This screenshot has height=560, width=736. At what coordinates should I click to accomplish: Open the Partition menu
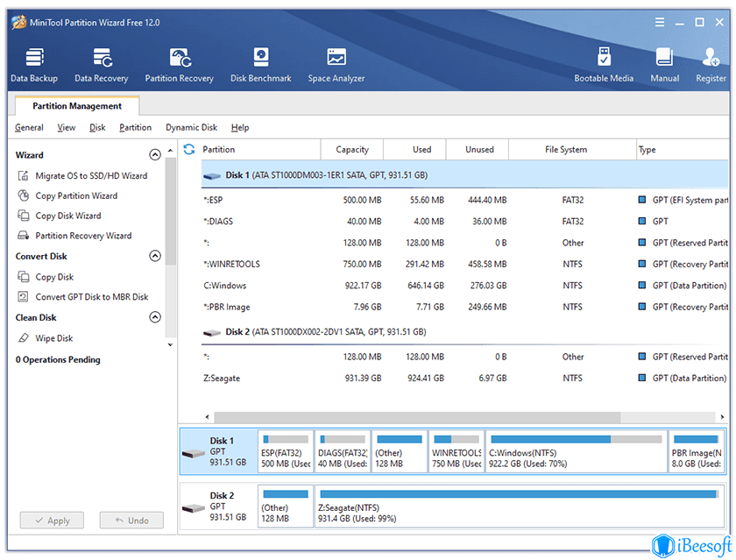(135, 127)
